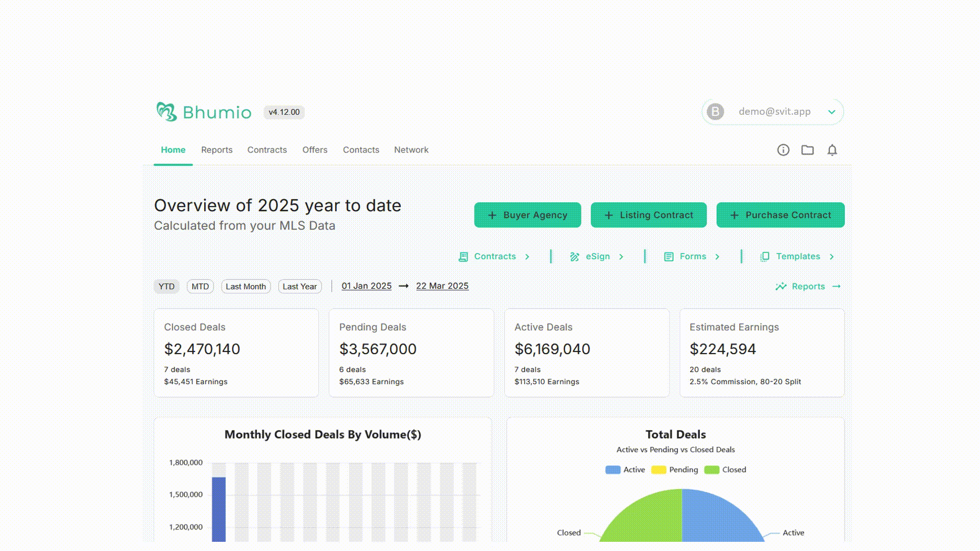Select the Forms list icon
The height and width of the screenshot is (551, 980).
(668, 257)
